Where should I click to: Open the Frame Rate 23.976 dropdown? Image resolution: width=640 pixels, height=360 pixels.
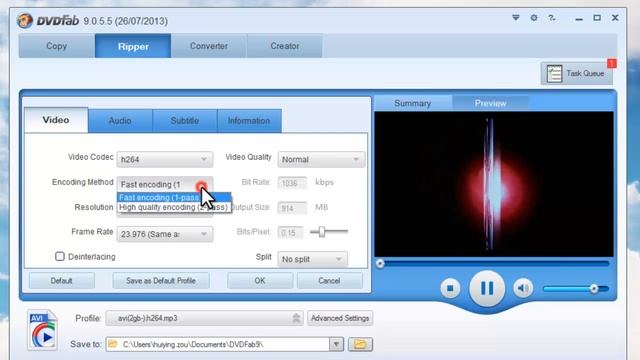164,234
